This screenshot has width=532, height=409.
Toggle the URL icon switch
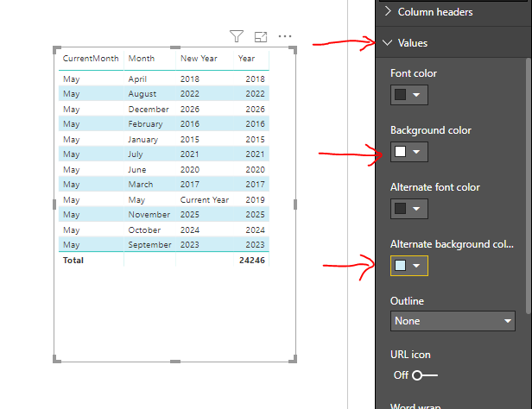click(x=424, y=375)
